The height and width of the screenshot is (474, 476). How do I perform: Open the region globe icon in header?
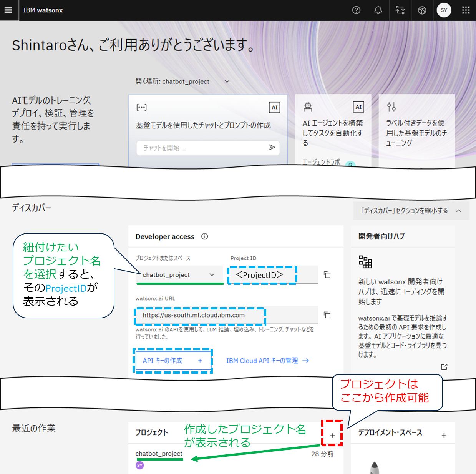422,10
